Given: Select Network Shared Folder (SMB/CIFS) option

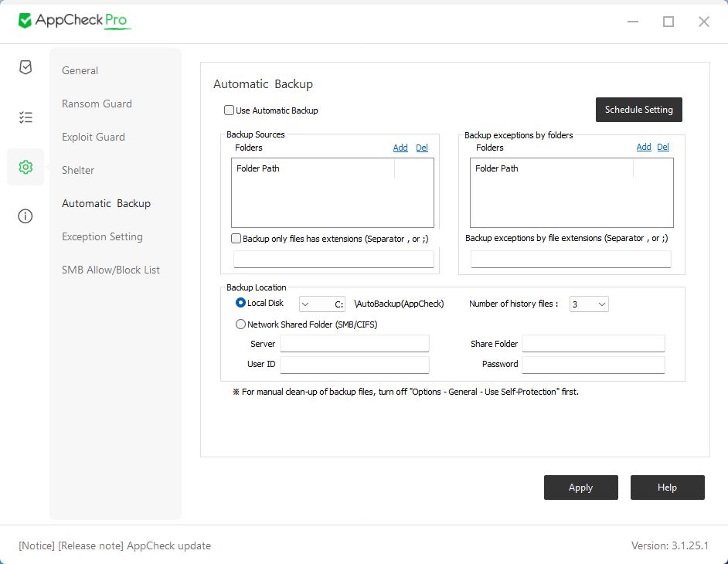Looking at the screenshot, I should point(240,324).
